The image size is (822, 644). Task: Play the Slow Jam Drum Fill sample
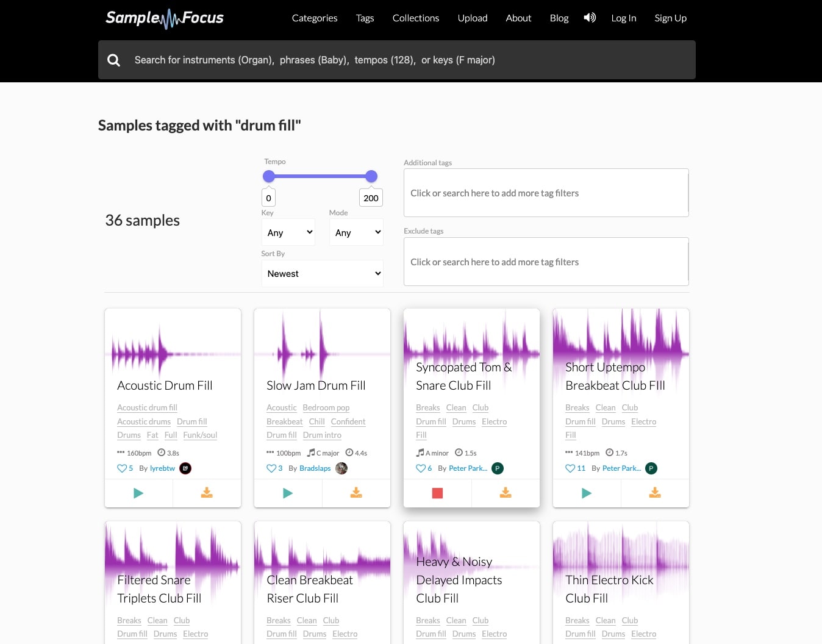288,493
